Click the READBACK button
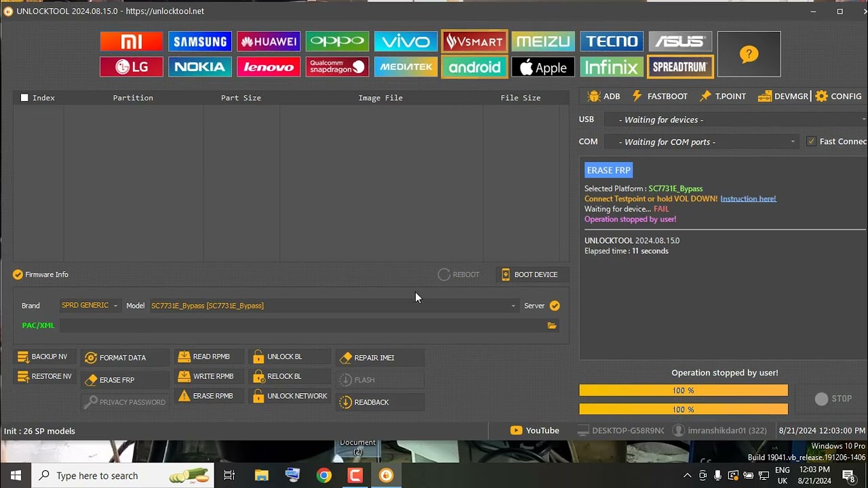This screenshot has width=868, height=488. 380,403
